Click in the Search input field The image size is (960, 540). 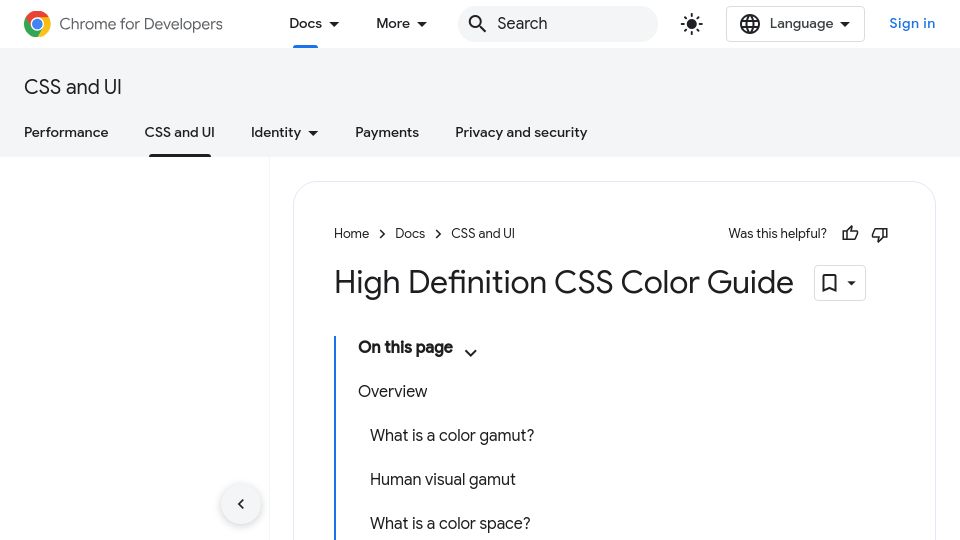558,24
